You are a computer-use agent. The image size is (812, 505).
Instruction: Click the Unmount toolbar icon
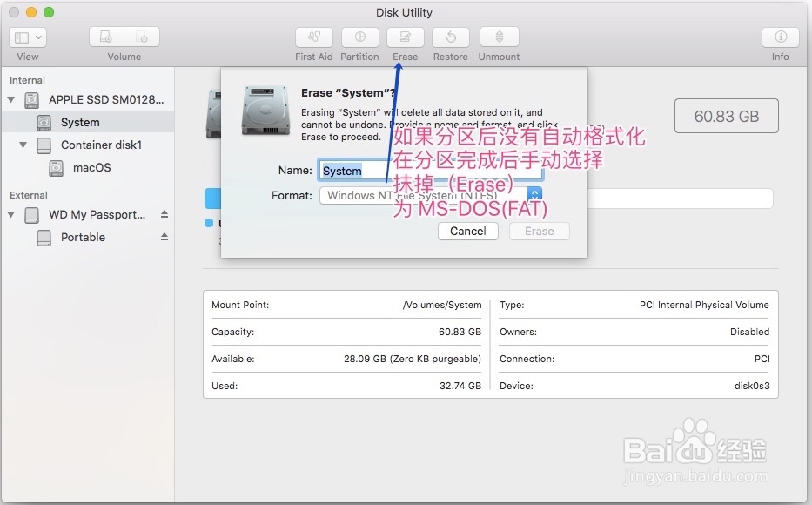[500, 37]
